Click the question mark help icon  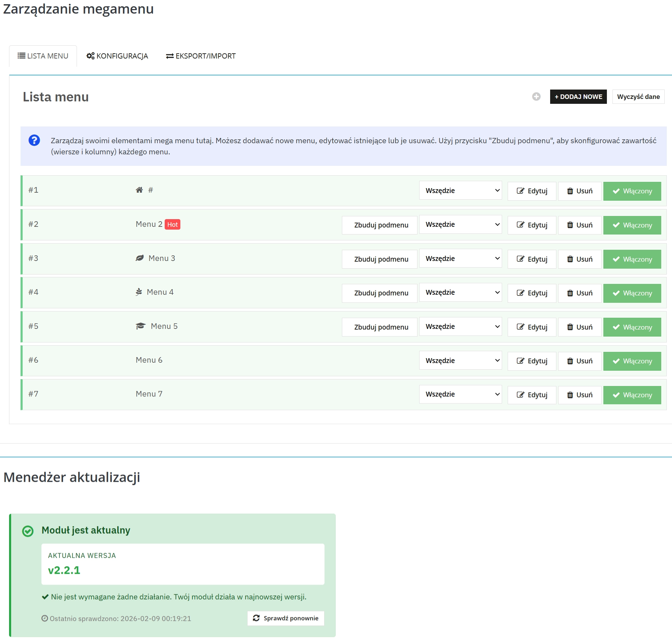point(34,140)
